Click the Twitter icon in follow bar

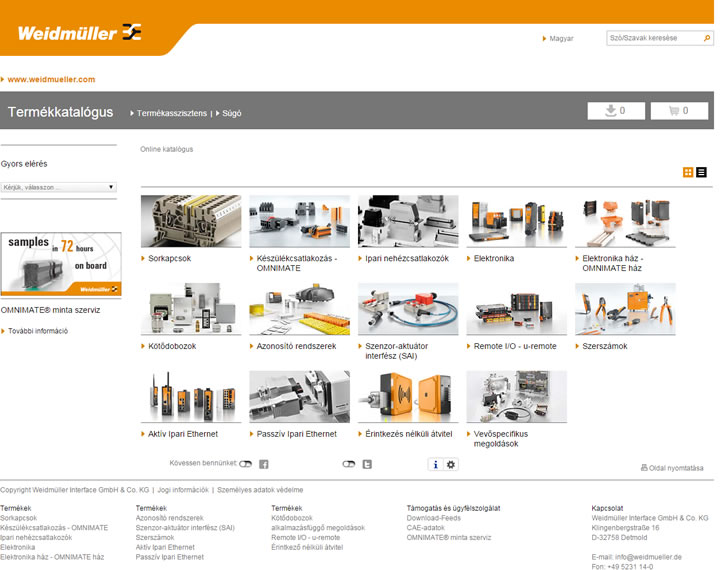coord(367,464)
